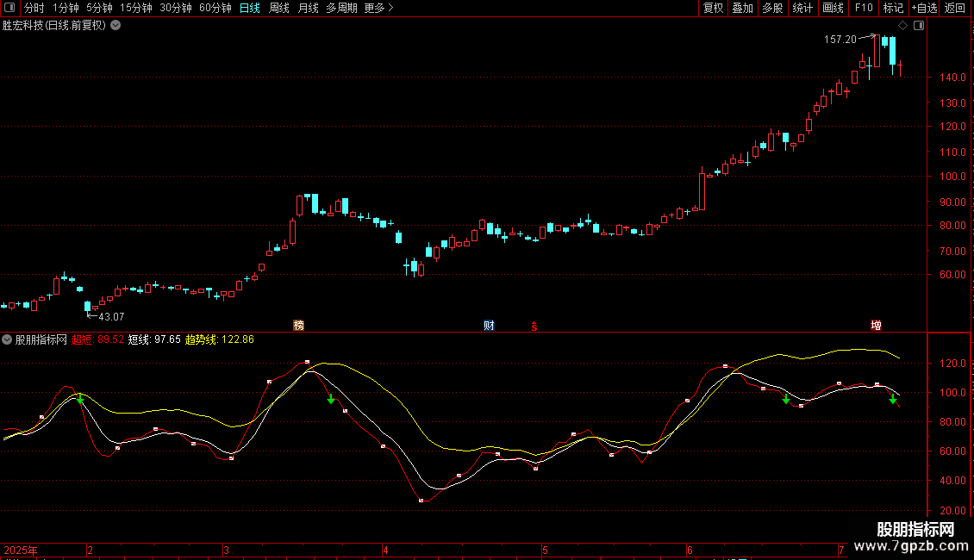Open F10 company information
The width and height of the screenshot is (974, 560).
864,8
